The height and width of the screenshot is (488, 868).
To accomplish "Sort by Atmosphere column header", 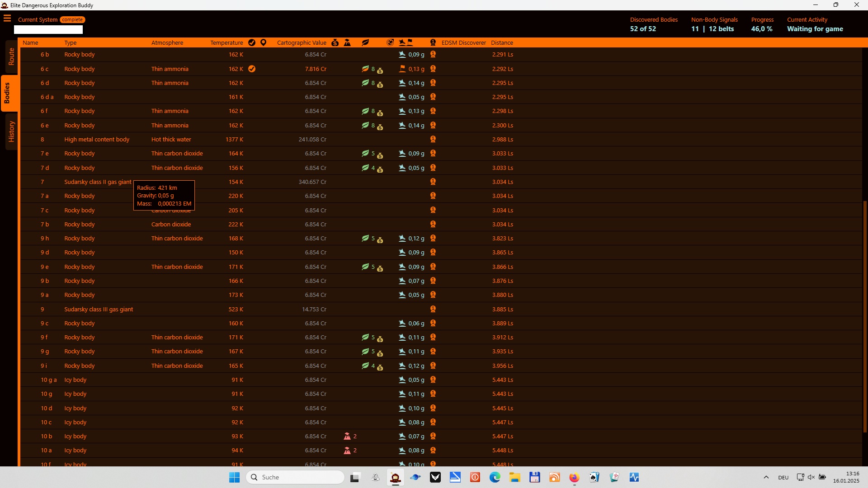I will click(x=167, y=42).
